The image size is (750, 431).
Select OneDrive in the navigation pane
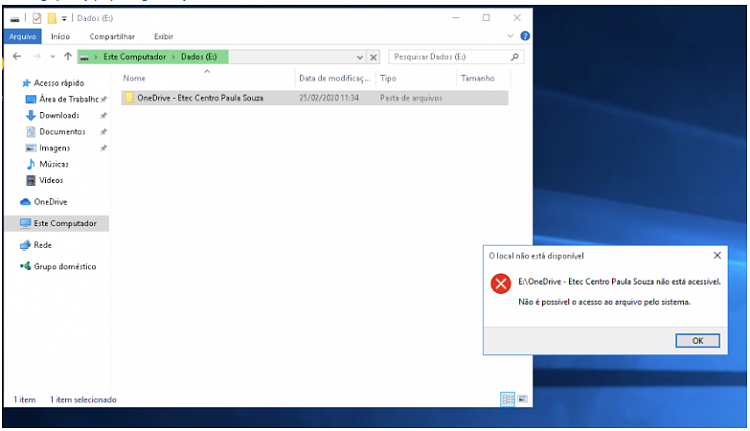50,201
